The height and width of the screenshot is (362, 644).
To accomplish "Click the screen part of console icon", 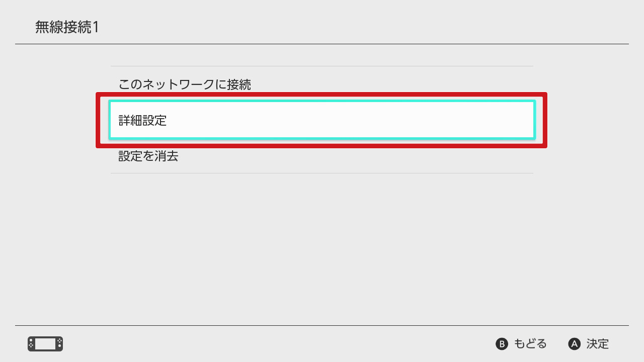I will 45,344.
